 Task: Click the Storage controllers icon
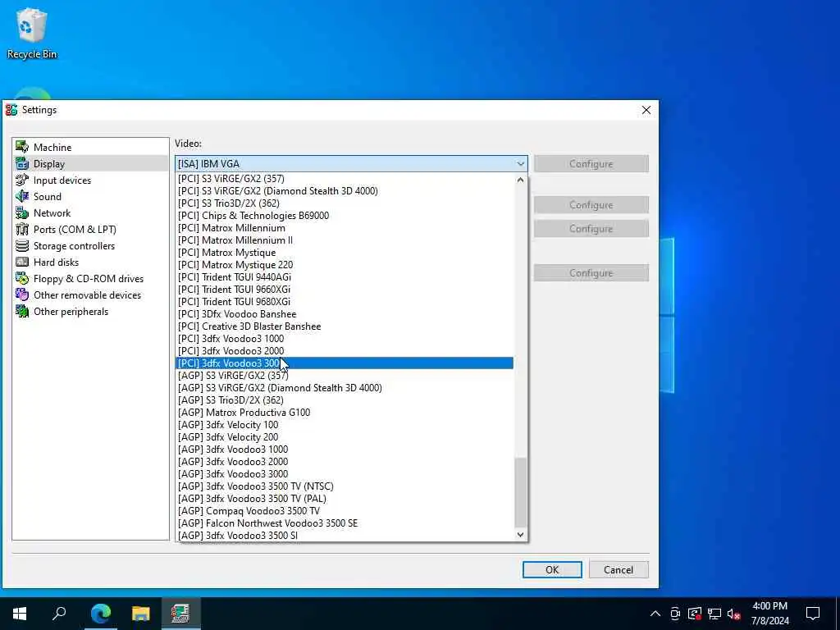(x=22, y=245)
